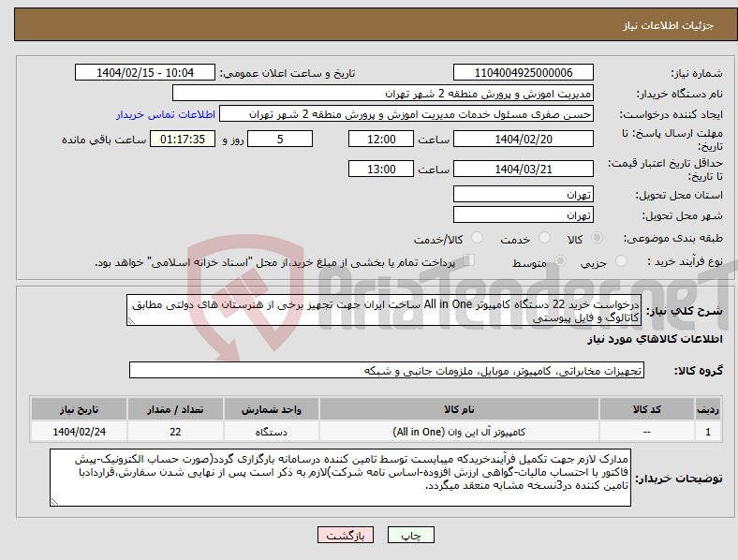
Task: Open اطلاعات تماس خریدار link
Action: point(166,114)
